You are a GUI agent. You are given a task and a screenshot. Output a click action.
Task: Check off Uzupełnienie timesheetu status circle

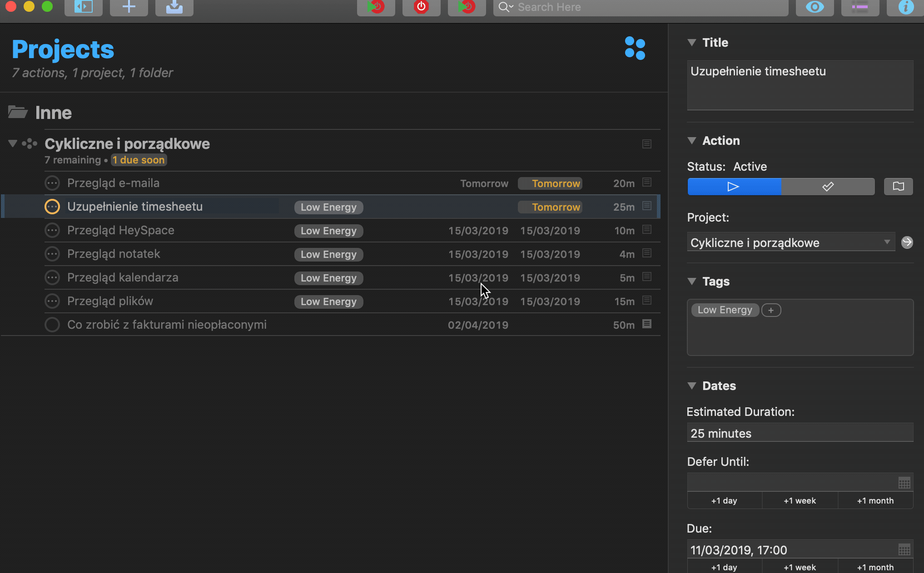pos(52,207)
